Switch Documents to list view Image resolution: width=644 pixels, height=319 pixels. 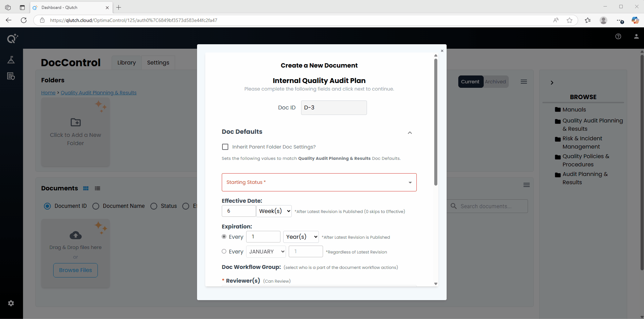[x=97, y=188]
